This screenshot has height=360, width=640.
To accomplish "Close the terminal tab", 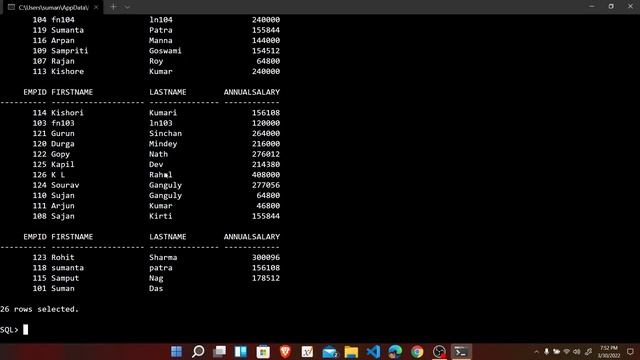I will pyautogui.click(x=96, y=7).
